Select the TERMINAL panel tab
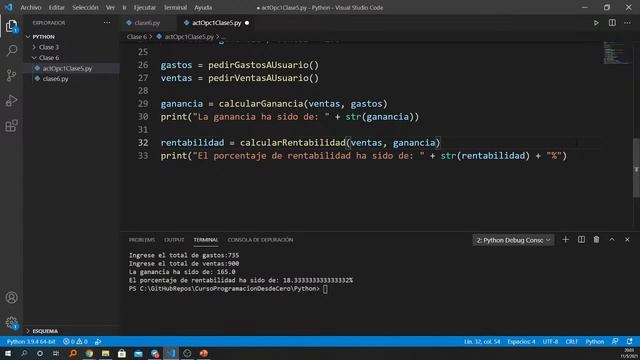This screenshot has width=640, height=360. [206, 240]
